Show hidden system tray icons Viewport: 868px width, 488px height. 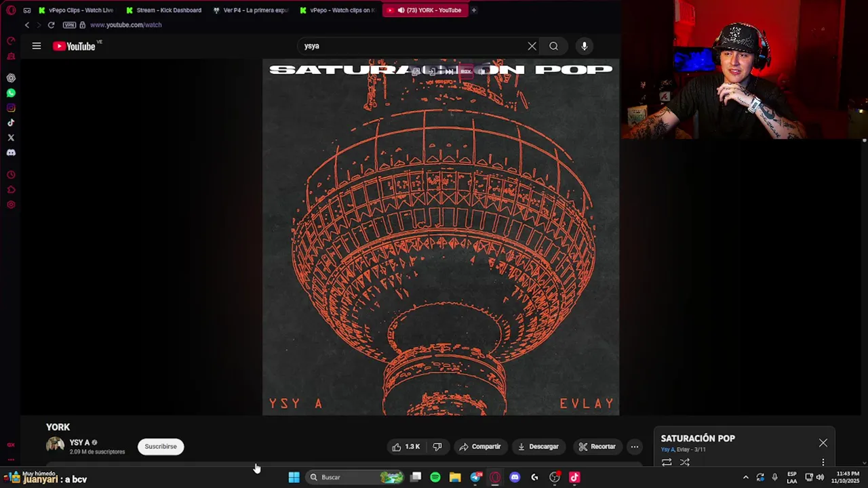[745, 477]
